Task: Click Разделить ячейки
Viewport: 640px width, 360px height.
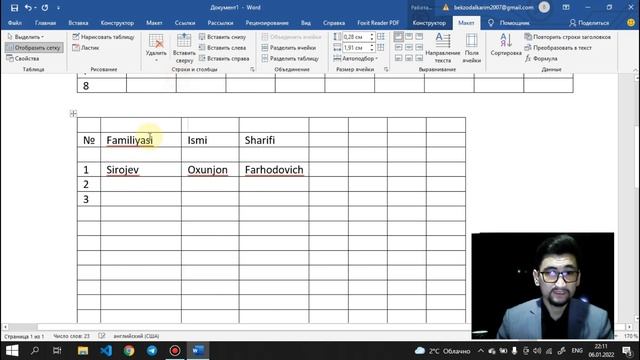Action: [289, 48]
